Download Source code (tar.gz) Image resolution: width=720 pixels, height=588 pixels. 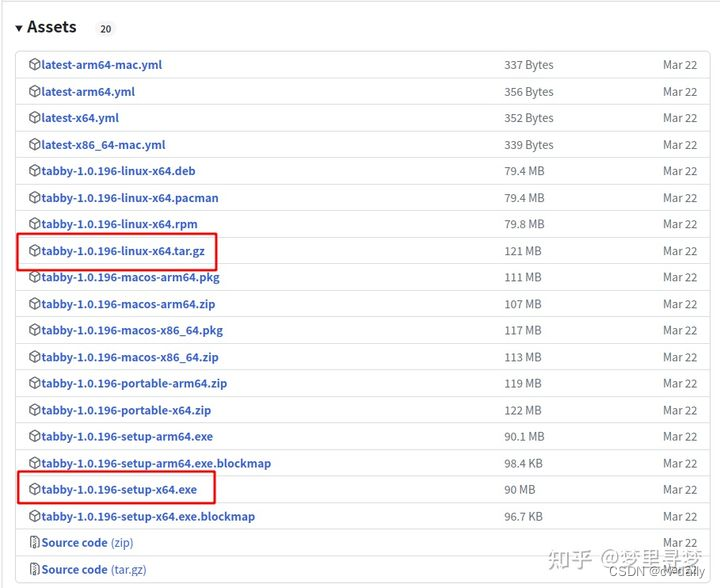[x=94, y=570]
